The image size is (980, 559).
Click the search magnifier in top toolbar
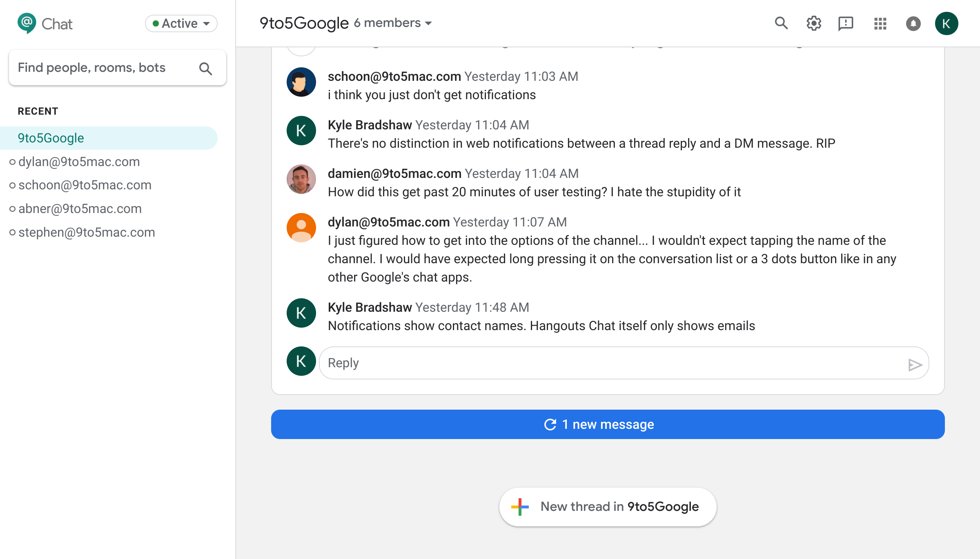(x=781, y=23)
